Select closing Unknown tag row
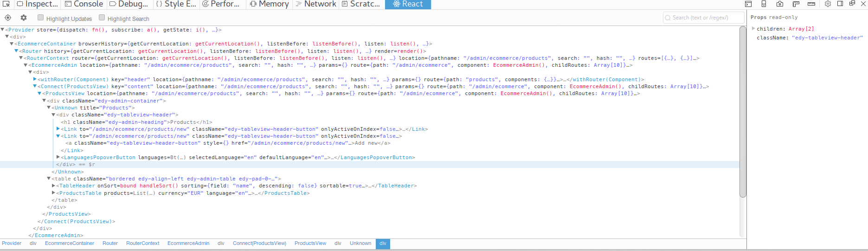The width and height of the screenshot is (868, 251). pos(68,172)
